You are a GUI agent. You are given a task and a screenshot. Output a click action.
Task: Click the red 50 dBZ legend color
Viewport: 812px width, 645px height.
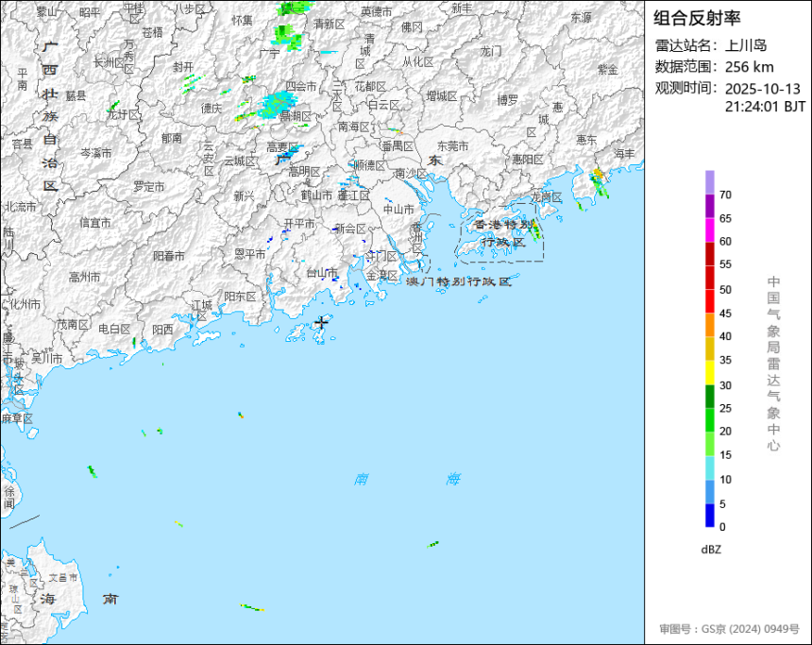point(709,278)
